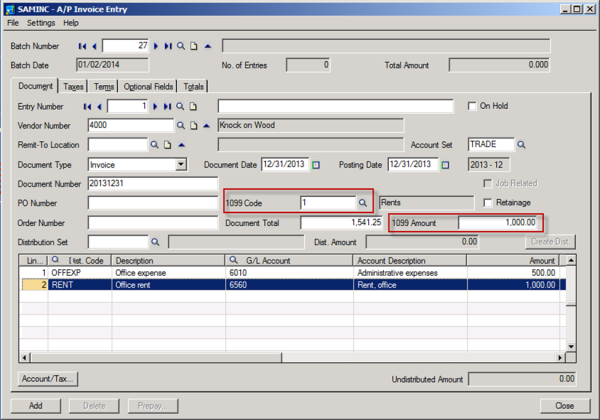Screen dimensions: 600x420
Task: Go to next batch number
Action: tap(156, 46)
